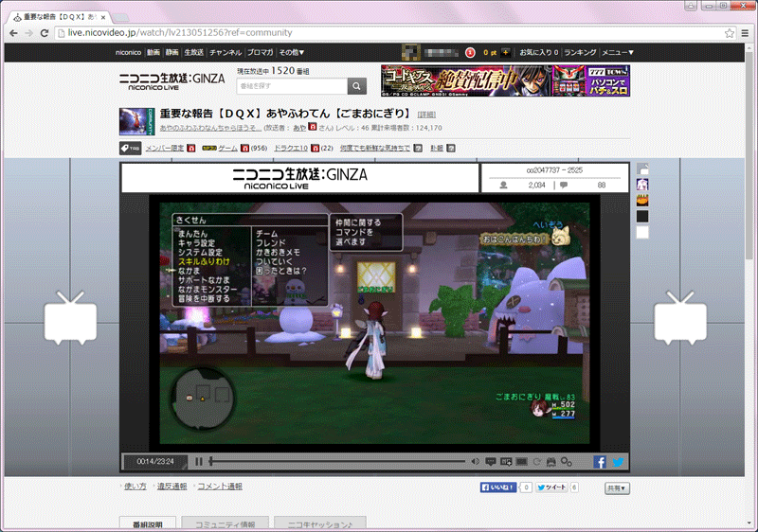Open チャンネル in the top navigation
Screen dimensions: 758x532
click(x=226, y=52)
